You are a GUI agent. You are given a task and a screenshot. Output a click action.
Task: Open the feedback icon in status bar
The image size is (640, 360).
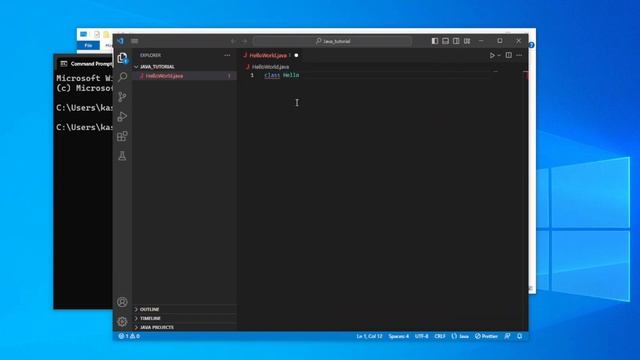(x=507, y=336)
